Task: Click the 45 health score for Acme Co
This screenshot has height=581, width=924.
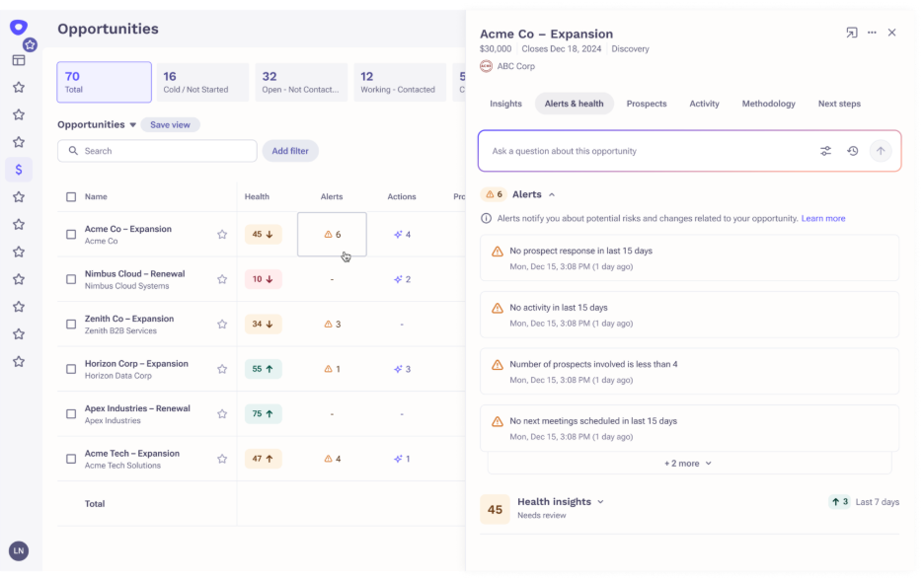Action: tap(263, 235)
